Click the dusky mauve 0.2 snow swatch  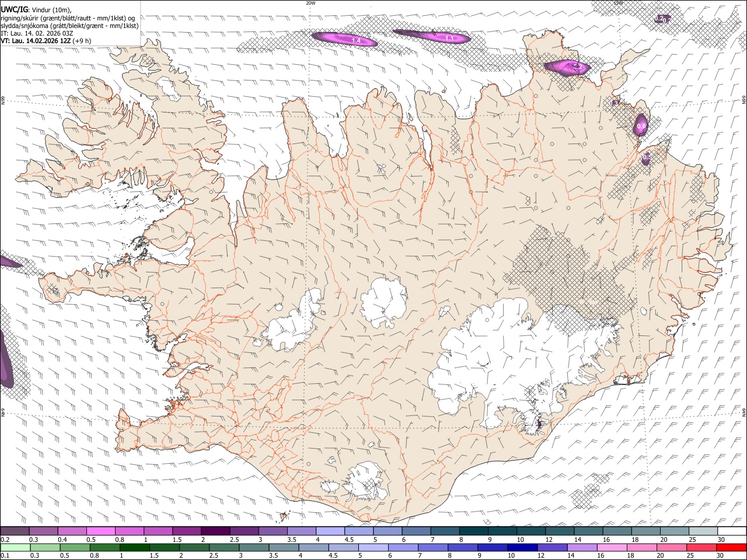click(15, 531)
